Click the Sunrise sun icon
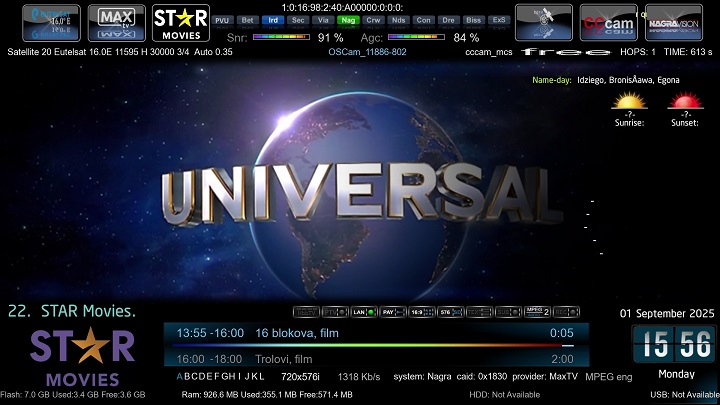The height and width of the screenshot is (405, 720). click(x=630, y=100)
